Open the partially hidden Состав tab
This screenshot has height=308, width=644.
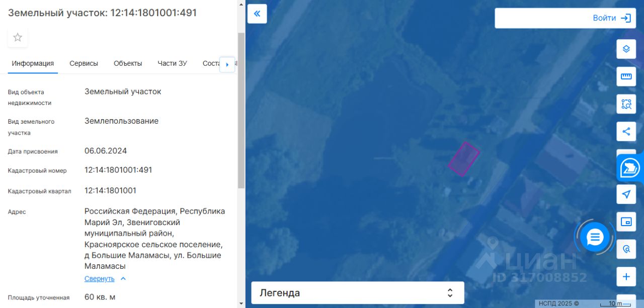click(x=211, y=63)
